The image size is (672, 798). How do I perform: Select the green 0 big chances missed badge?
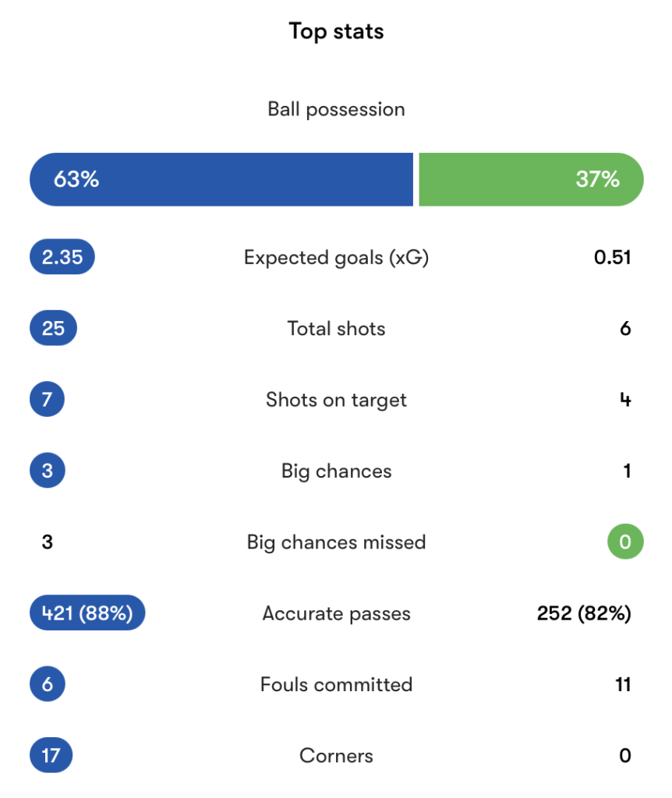(x=625, y=542)
